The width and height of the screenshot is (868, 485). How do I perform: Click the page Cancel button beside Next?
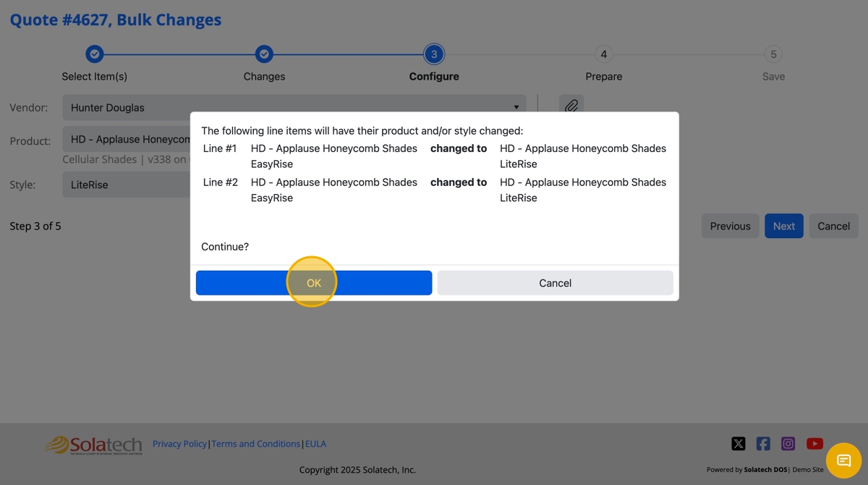[x=833, y=226]
